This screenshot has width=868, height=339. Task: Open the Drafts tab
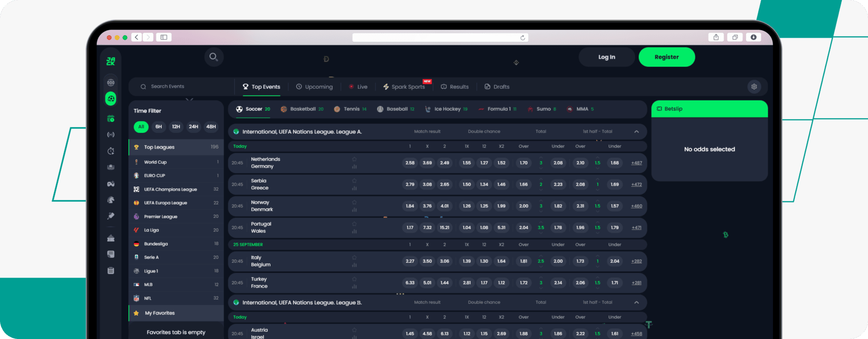point(497,87)
